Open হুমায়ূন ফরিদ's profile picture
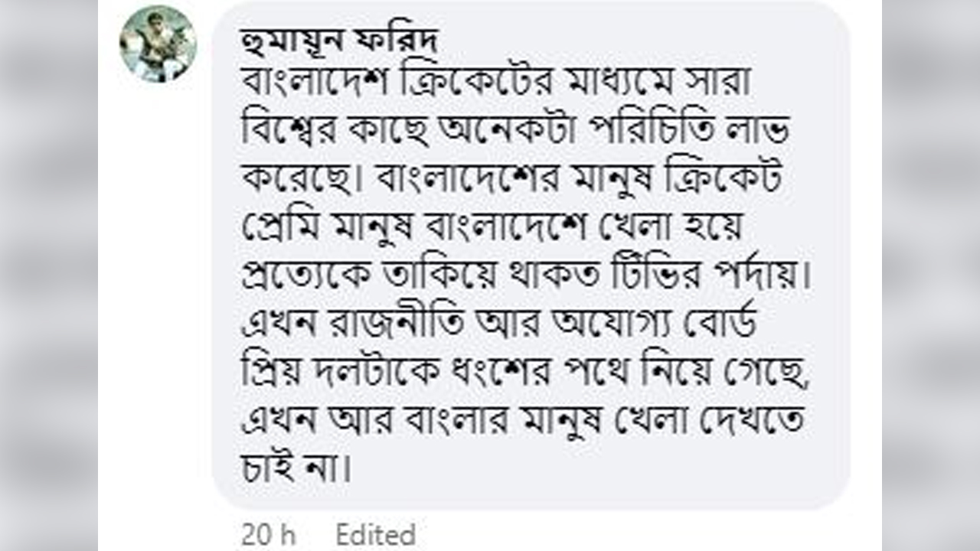This screenshot has height=551, width=980. (x=158, y=44)
